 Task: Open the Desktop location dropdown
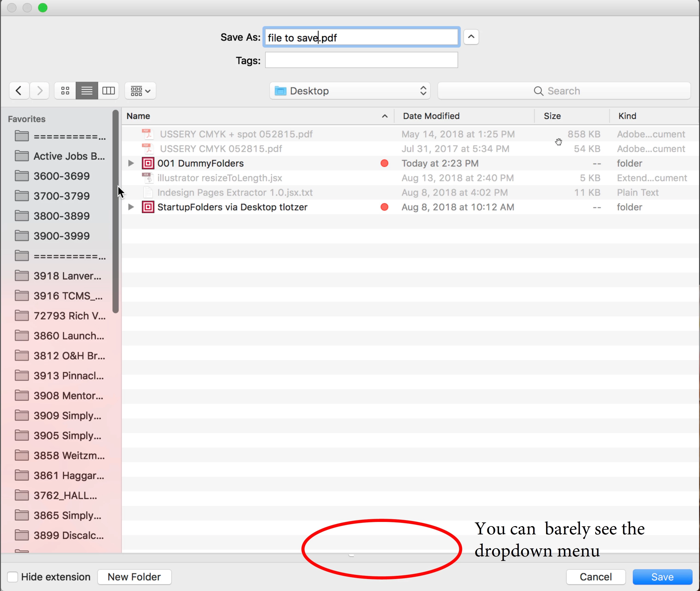[x=350, y=91]
